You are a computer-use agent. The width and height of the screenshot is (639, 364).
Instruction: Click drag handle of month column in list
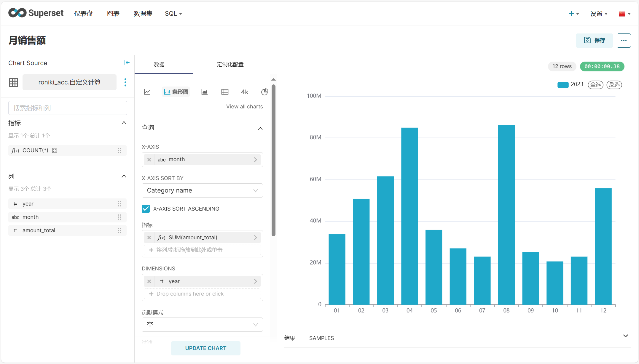click(119, 217)
